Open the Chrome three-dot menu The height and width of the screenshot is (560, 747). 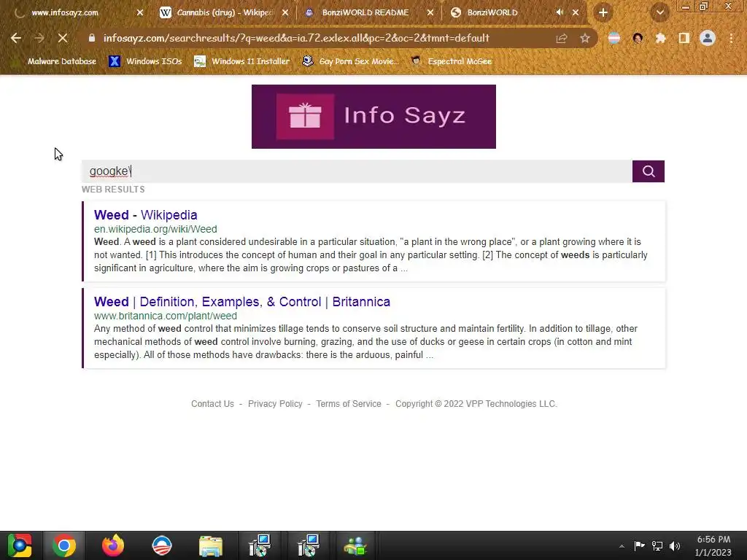click(731, 38)
